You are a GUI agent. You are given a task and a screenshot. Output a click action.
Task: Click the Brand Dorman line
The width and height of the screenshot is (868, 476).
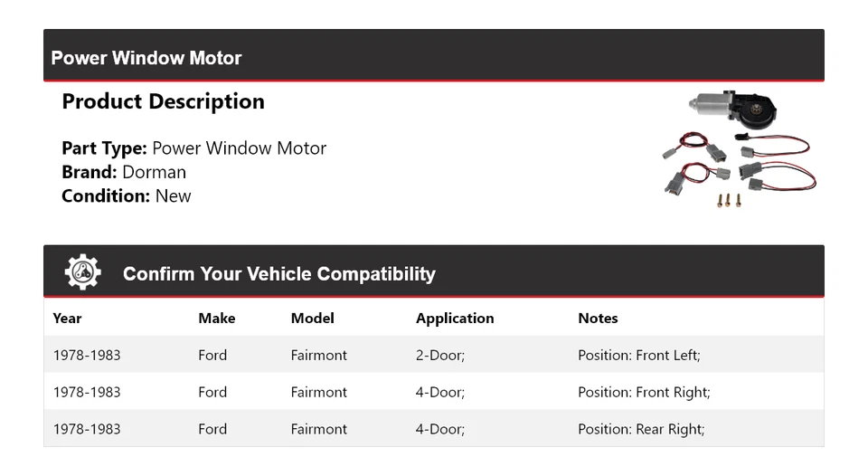pyautogui.click(x=124, y=172)
